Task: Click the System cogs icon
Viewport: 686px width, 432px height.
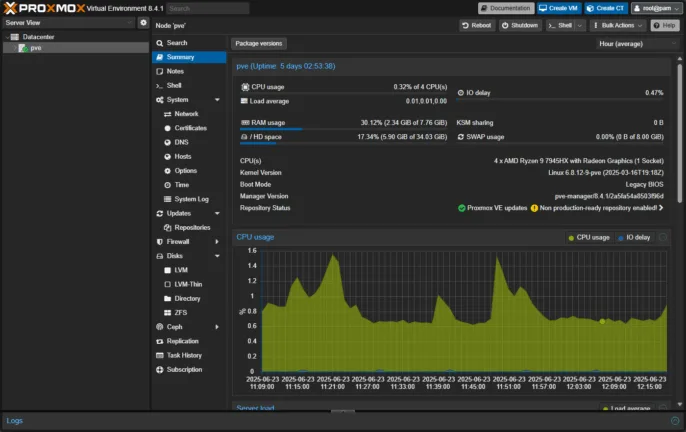Action: click(x=160, y=100)
